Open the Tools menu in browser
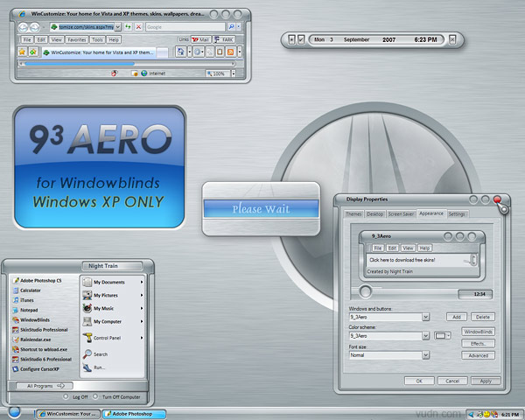The height and width of the screenshot is (420, 525). [97, 39]
